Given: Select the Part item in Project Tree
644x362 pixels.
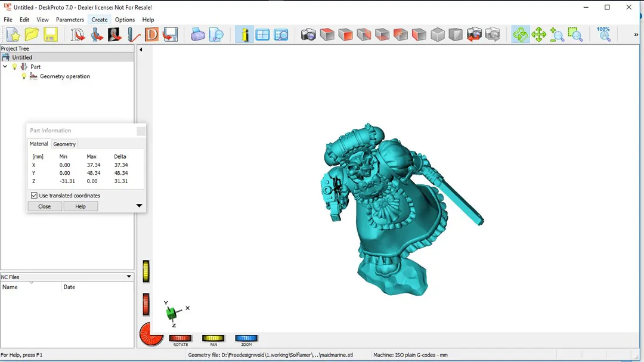Looking at the screenshot, I should [x=35, y=67].
